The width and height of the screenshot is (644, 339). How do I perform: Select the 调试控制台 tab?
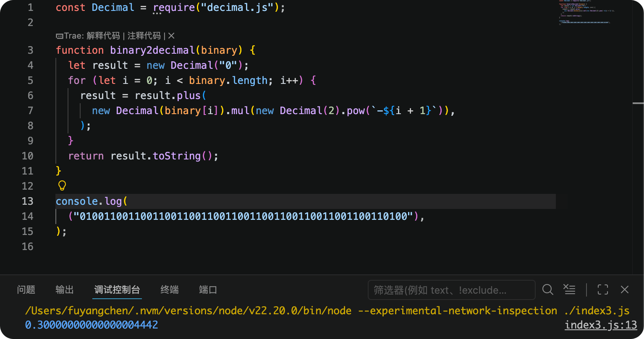point(117,289)
